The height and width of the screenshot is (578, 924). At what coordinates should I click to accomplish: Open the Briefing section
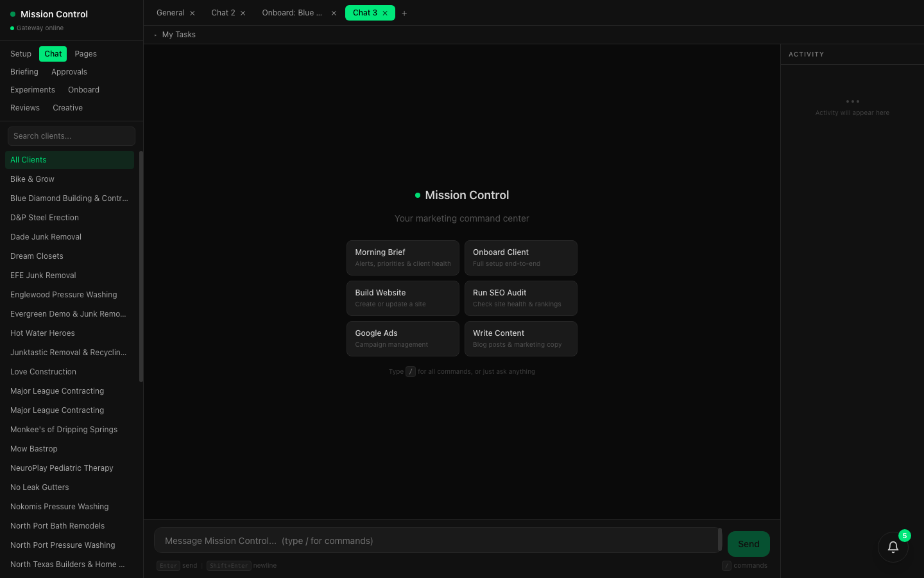pos(24,72)
